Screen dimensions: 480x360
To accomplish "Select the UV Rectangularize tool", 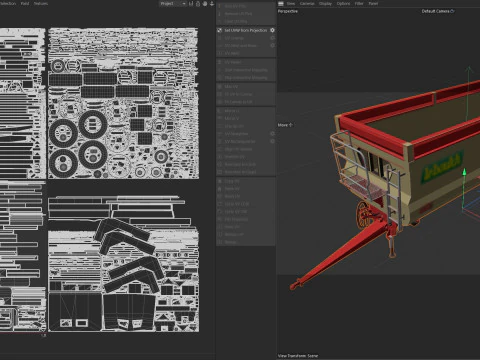I will pos(240,141).
